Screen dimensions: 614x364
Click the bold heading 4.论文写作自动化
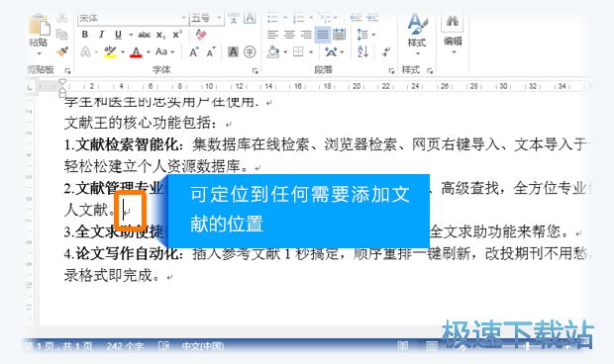coord(122,254)
